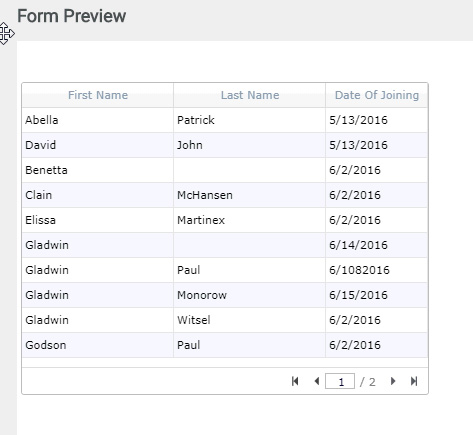Go to previous page arrow
This screenshot has height=435, width=473.
(x=317, y=381)
